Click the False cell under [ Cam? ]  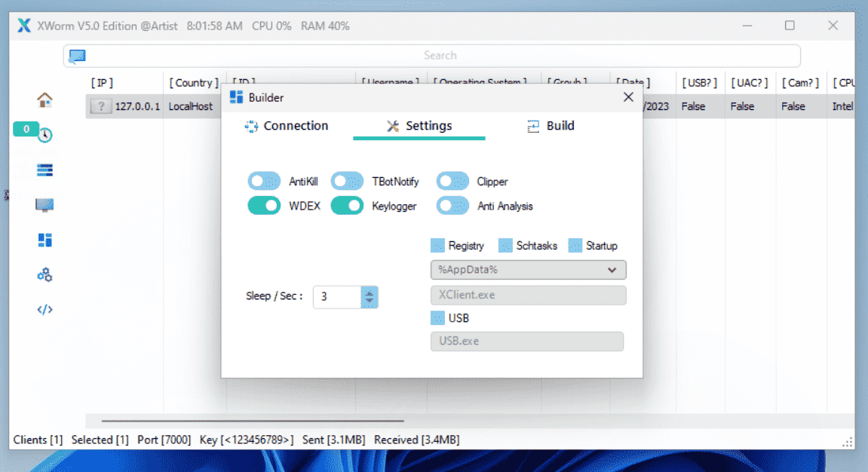pyautogui.click(x=793, y=106)
